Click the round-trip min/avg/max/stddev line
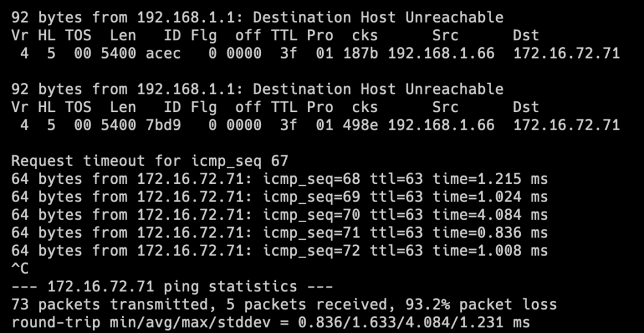Image resolution: width=644 pixels, height=333 pixels. (270, 323)
